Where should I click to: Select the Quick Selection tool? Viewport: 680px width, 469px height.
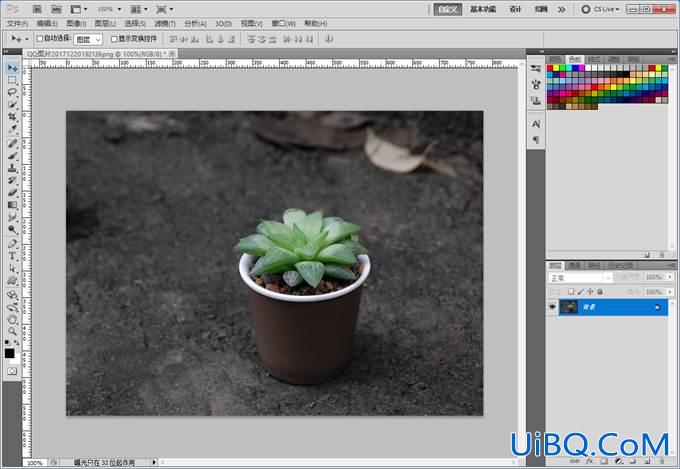(12, 105)
